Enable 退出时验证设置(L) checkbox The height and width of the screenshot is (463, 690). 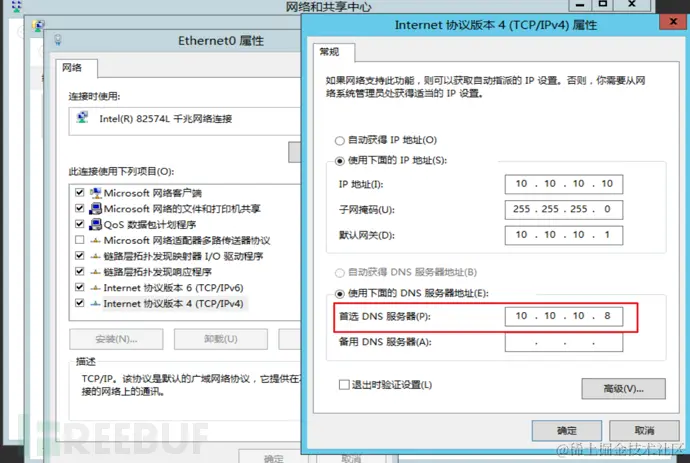344,385
